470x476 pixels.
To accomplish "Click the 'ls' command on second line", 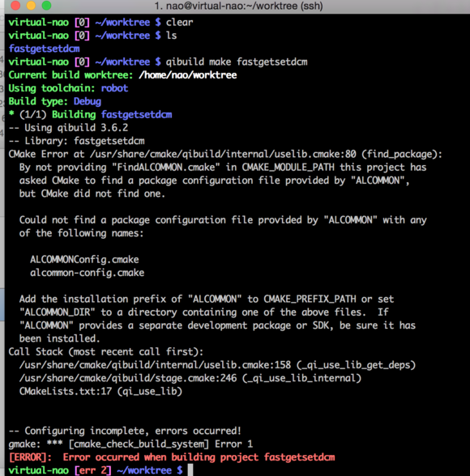I will tap(171, 36).
